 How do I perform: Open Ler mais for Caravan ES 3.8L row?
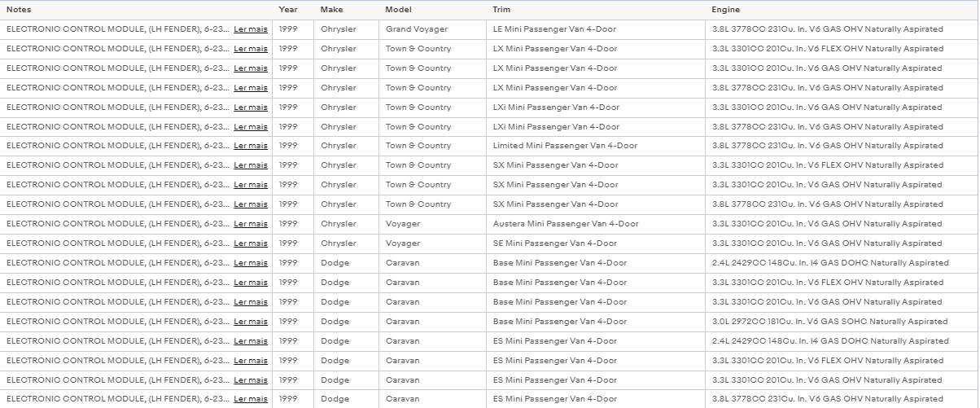[251, 400]
